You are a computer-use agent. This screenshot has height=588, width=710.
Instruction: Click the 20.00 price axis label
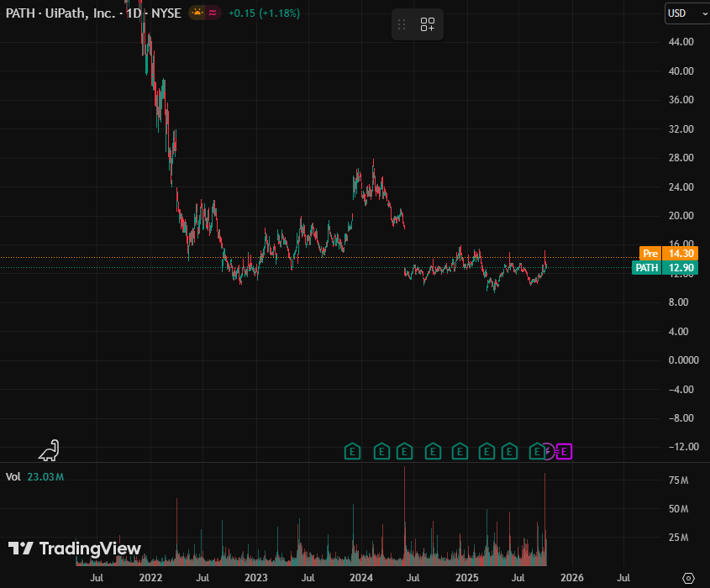pyautogui.click(x=681, y=216)
